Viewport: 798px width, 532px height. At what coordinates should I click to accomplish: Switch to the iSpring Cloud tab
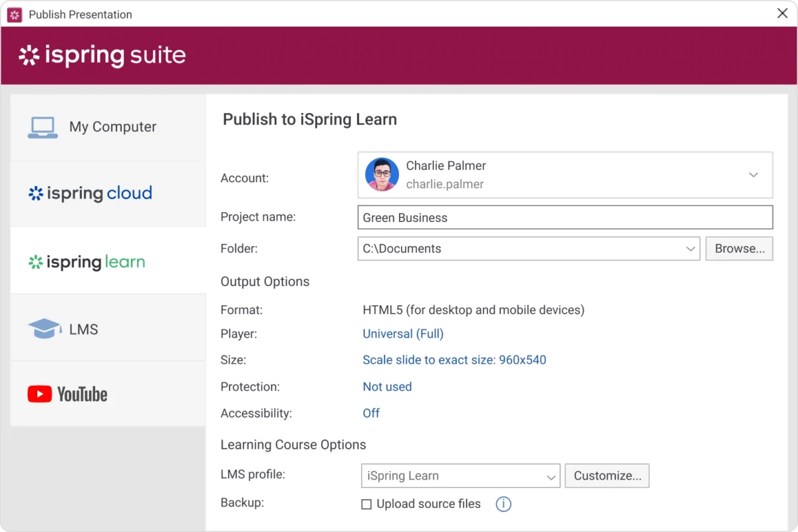[108, 194]
